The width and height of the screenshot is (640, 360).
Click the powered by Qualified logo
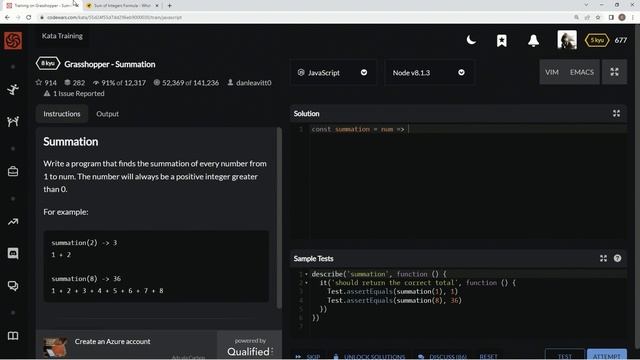tap(250, 347)
